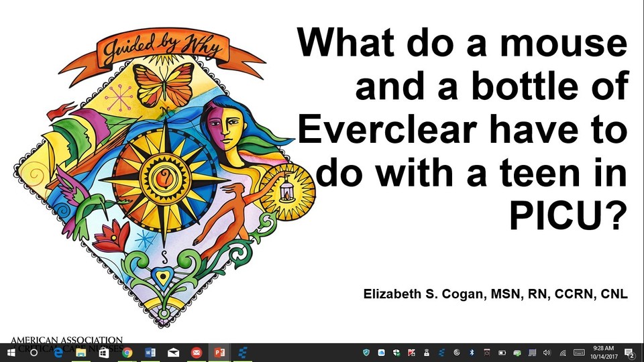Open iCloud tray icon
644x362 pixels.
pos(381,353)
